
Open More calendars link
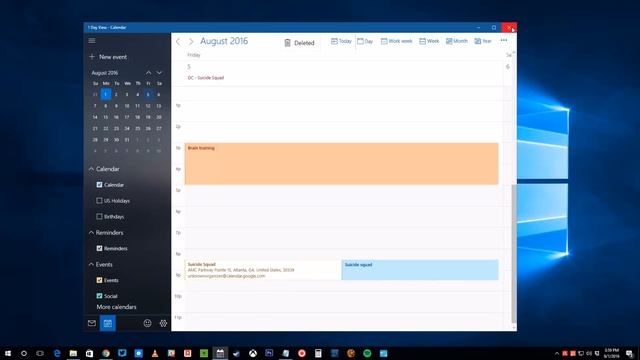116,307
